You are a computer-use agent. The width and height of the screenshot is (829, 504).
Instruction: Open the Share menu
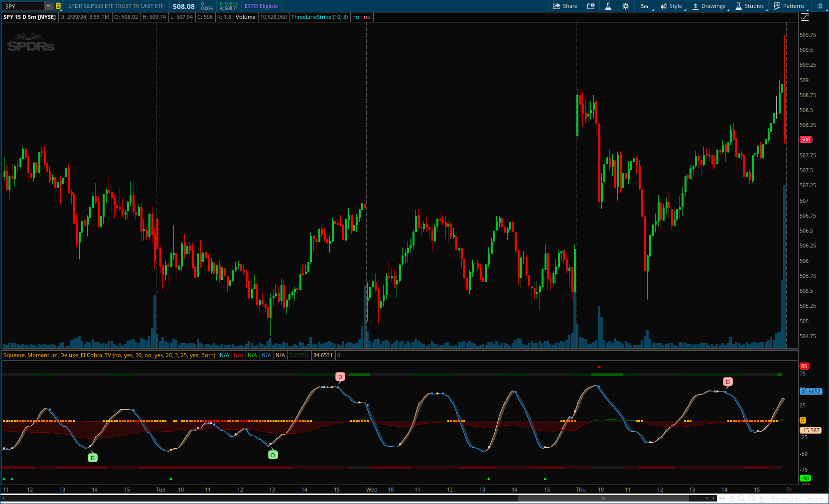tap(565, 6)
